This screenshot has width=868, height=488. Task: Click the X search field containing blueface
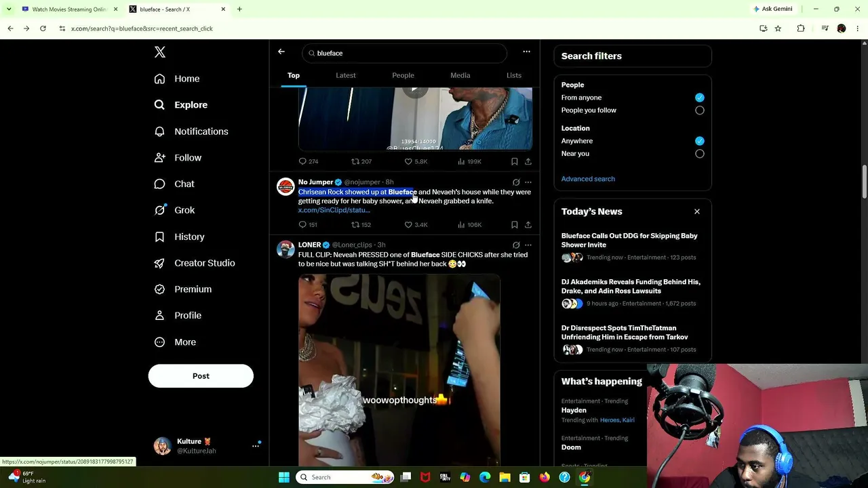pos(405,53)
